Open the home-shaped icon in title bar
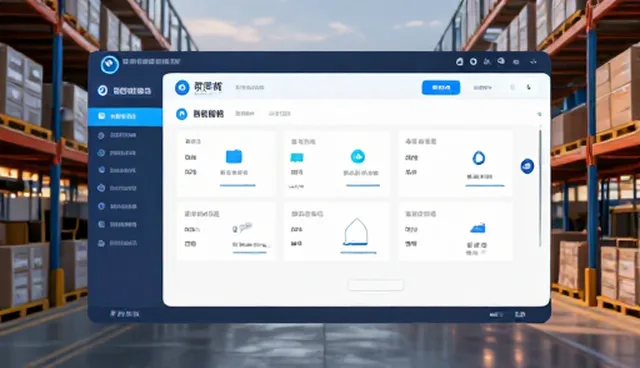The height and width of the screenshot is (368, 640). (x=460, y=62)
